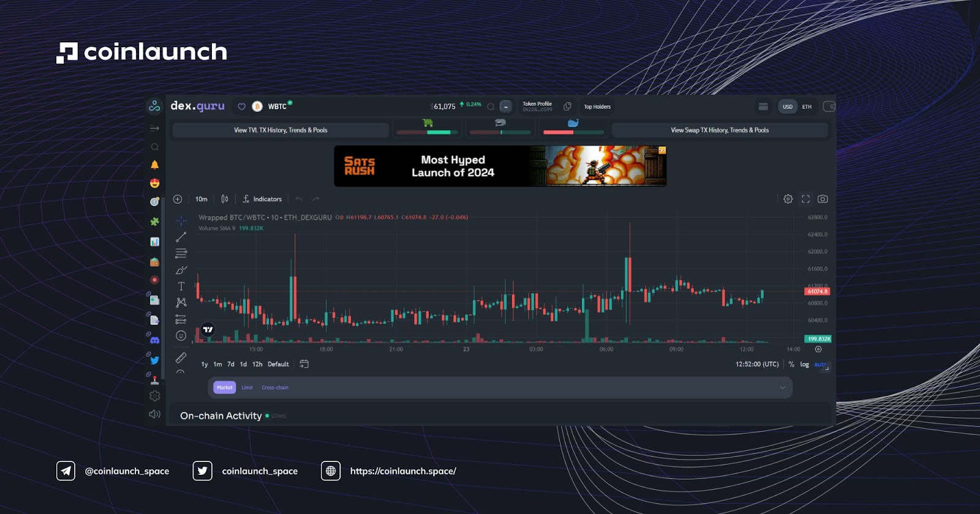Click the chart undo arrow
Screen dimensions: 980x514
[299, 199]
